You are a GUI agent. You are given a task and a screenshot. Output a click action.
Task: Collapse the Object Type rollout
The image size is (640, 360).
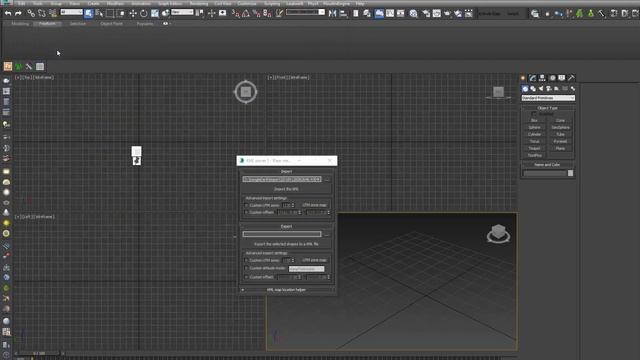[547, 108]
